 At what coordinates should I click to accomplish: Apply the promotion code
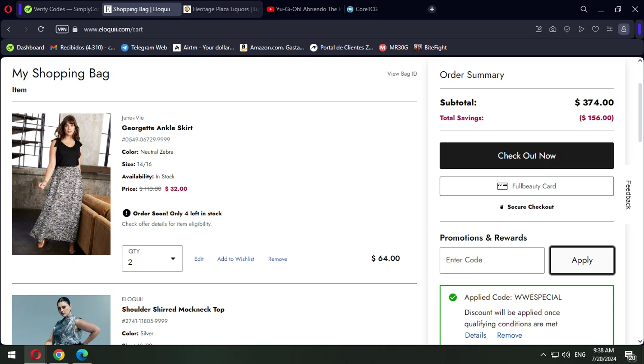(x=582, y=260)
